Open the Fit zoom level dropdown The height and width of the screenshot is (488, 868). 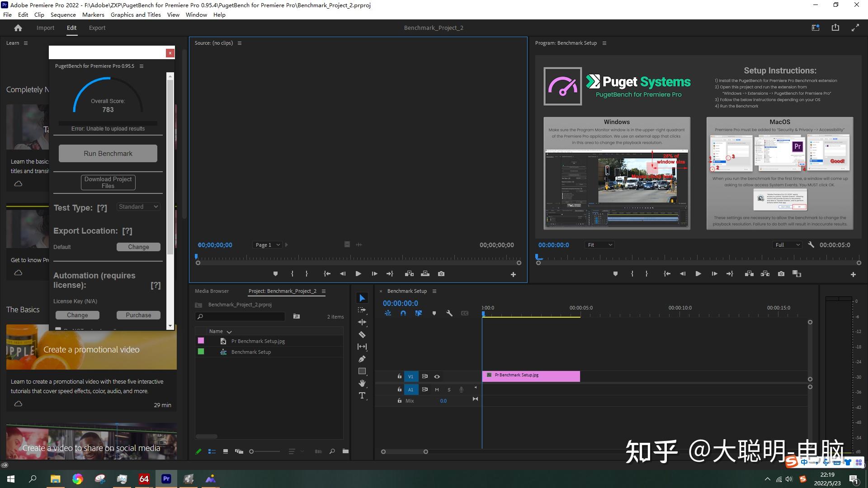point(599,245)
